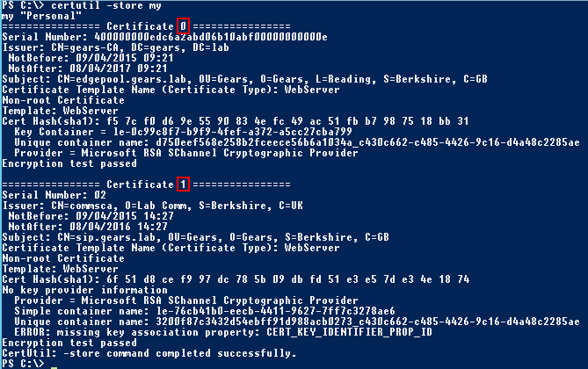Click the Serial Number: 02 line
The image size is (588, 369).
point(54,195)
